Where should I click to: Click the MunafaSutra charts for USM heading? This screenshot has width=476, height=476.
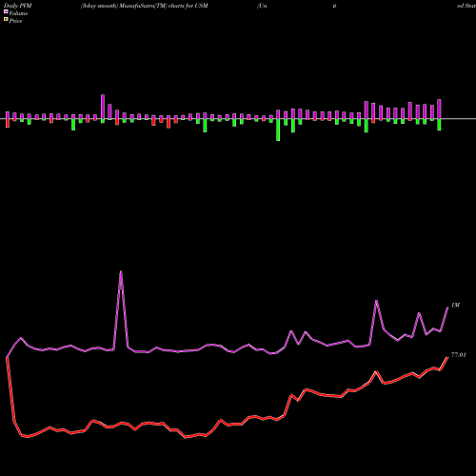point(144,6)
